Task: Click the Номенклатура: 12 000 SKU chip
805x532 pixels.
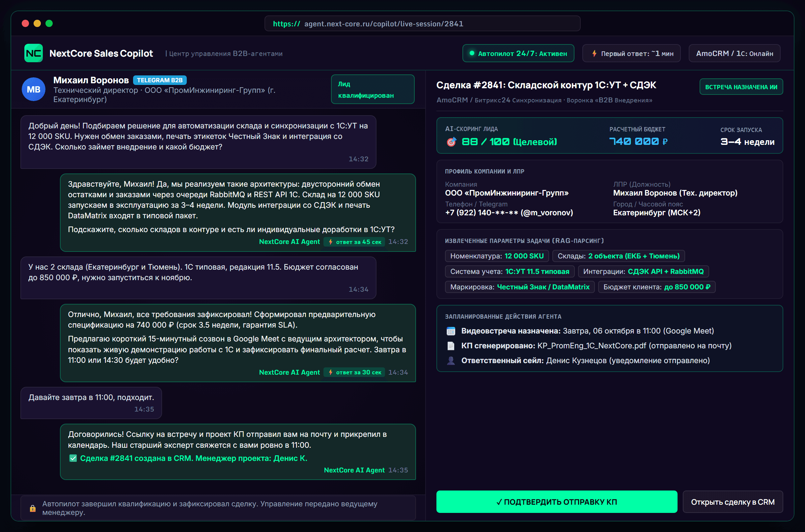Action: point(497,256)
